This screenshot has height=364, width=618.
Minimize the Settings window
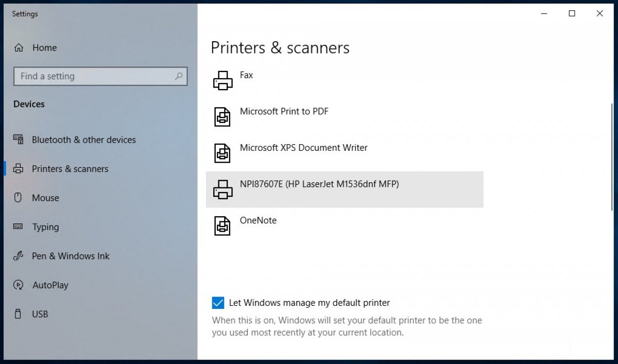[544, 14]
